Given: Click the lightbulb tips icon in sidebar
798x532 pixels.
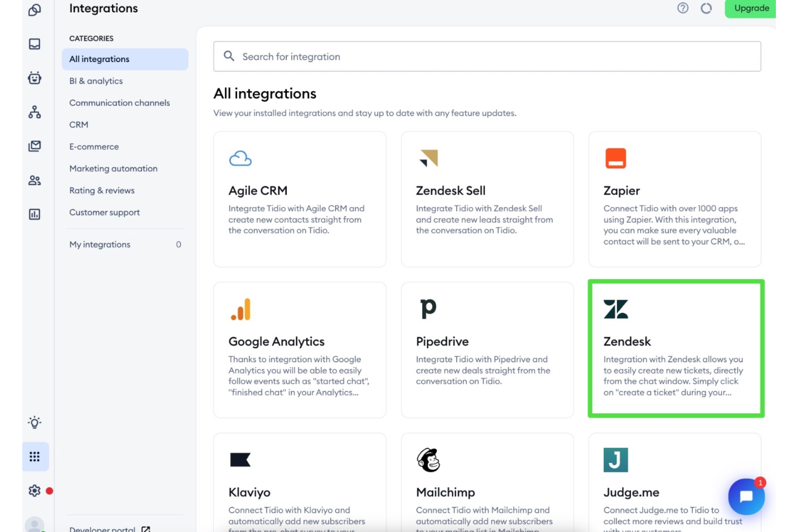Looking at the screenshot, I should [x=35, y=423].
